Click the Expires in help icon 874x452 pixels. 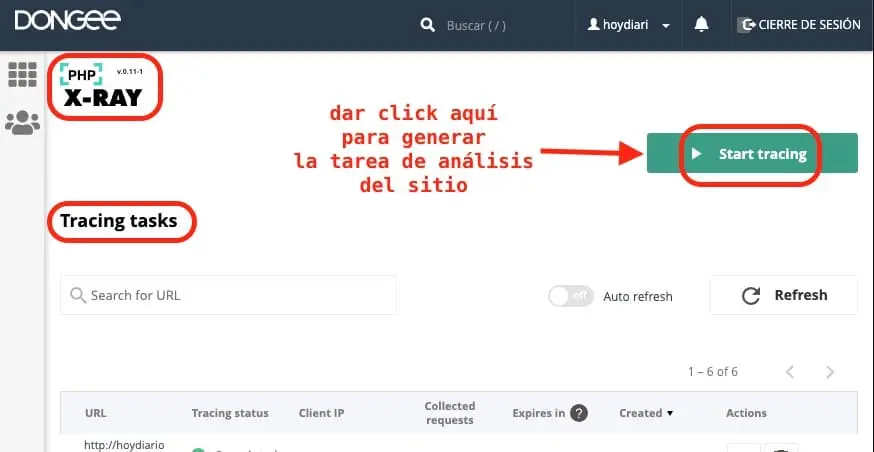[x=579, y=414]
